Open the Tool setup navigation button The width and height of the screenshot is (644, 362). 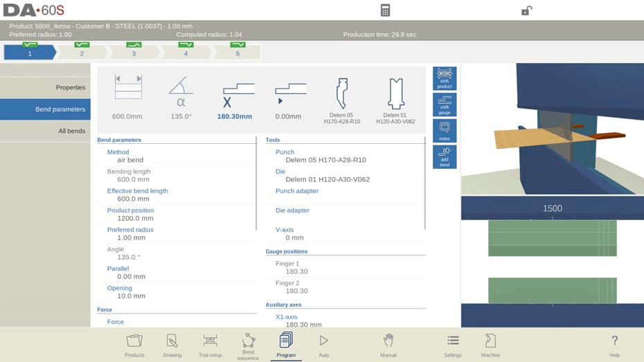tap(211, 345)
